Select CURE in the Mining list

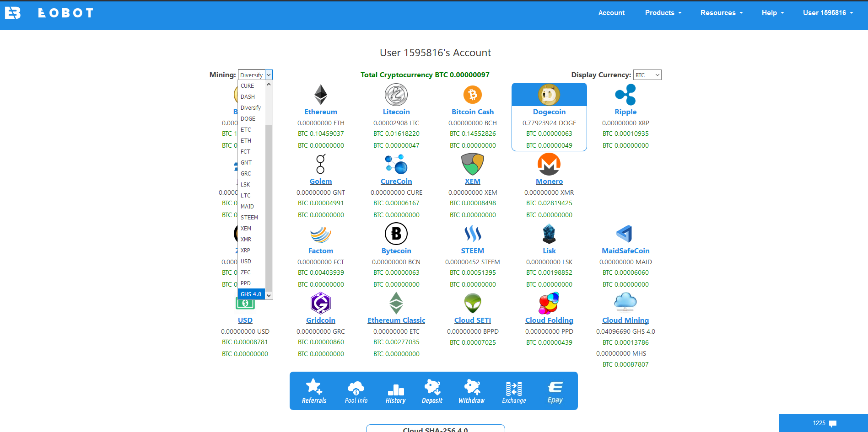click(251, 86)
